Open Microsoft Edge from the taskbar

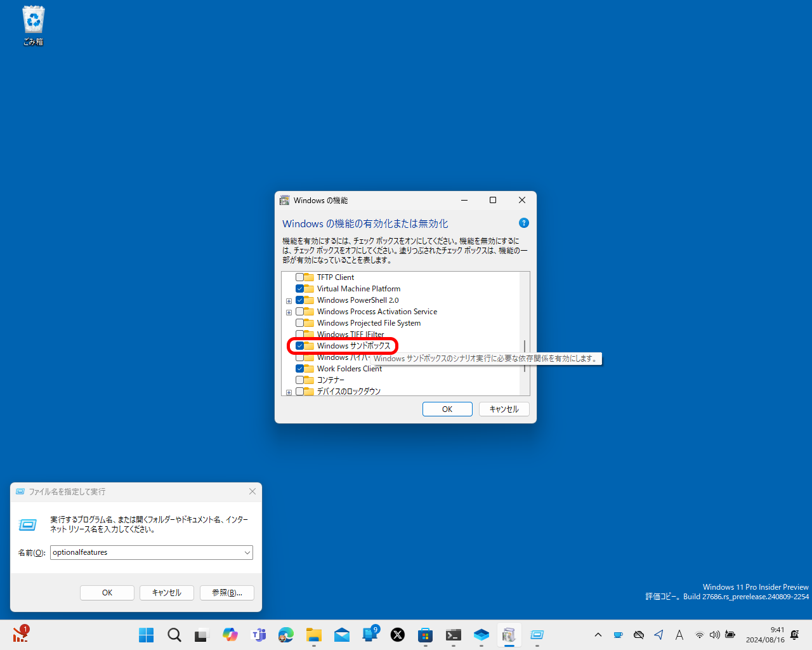pos(286,634)
